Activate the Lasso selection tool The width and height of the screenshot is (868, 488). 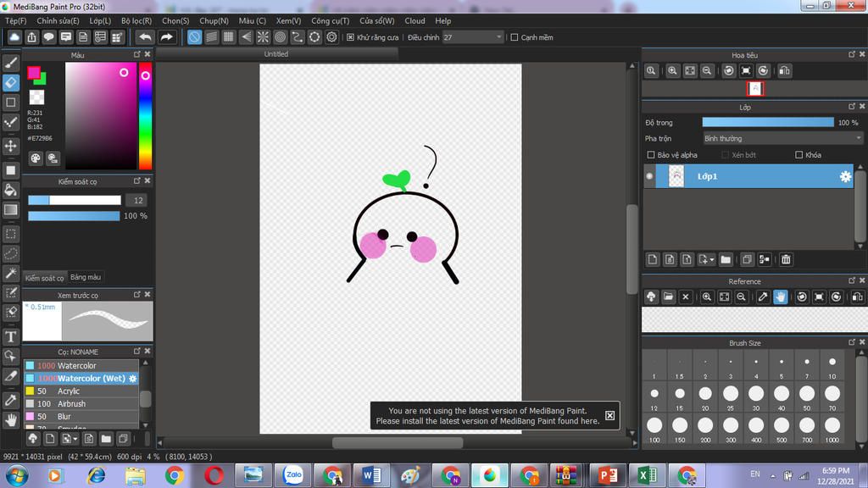coord(10,253)
